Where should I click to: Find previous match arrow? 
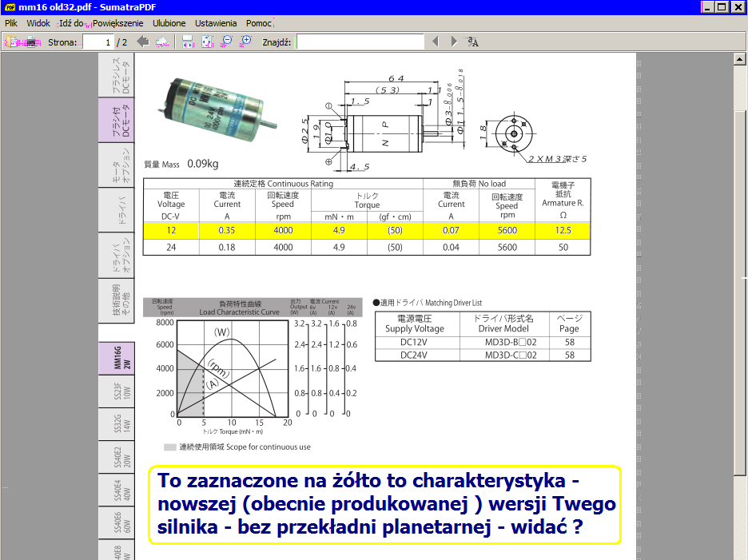[435, 42]
